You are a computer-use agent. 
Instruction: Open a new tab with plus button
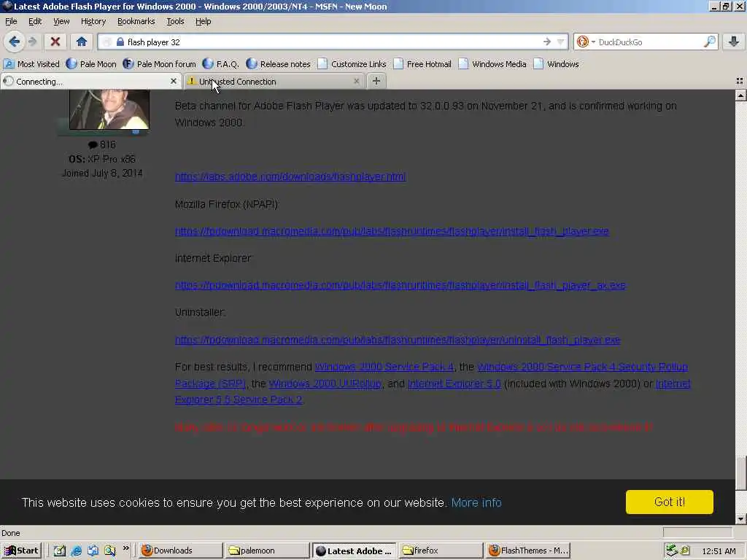tap(376, 81)
